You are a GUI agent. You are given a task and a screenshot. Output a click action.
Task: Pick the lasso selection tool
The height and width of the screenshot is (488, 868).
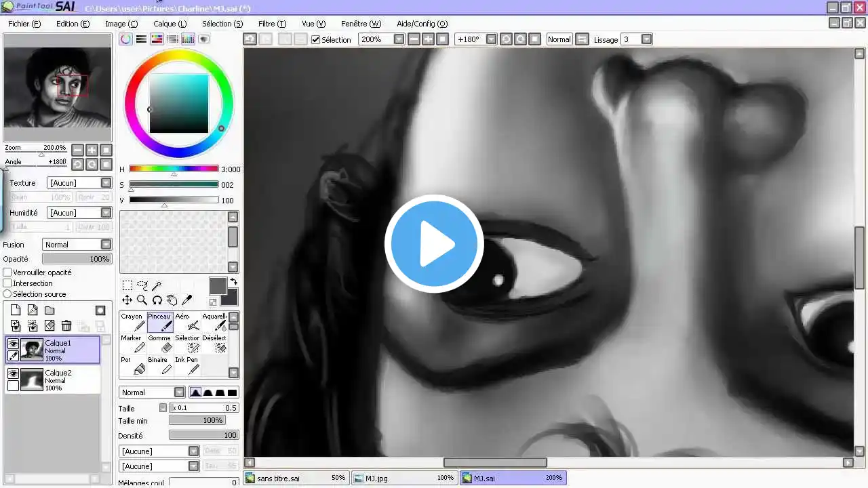142,285
